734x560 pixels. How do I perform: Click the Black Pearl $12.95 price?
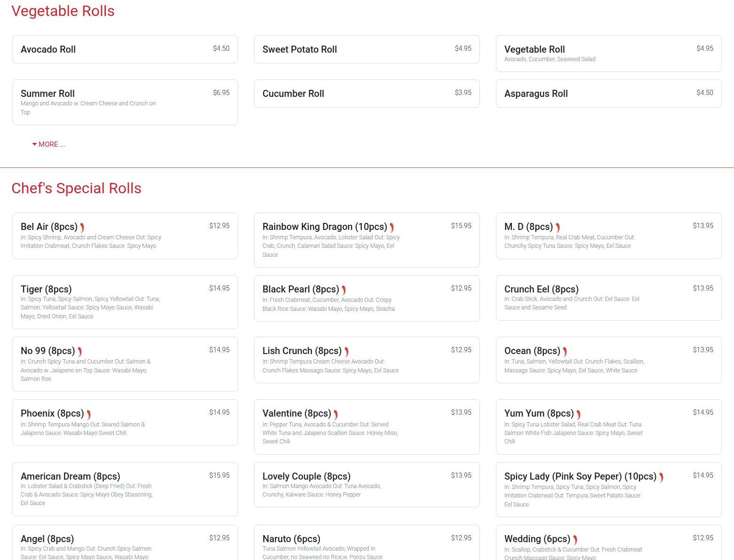(x=461, y=288)
